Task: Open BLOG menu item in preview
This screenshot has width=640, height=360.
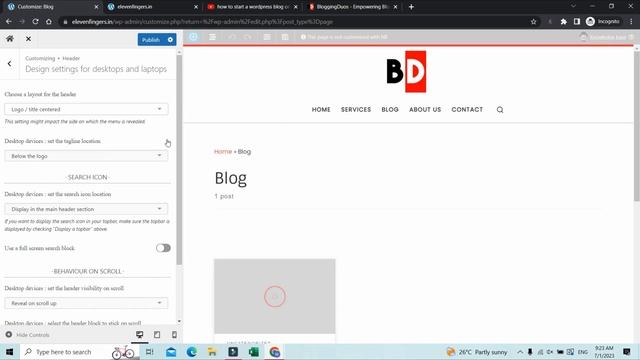Action: 390,109
